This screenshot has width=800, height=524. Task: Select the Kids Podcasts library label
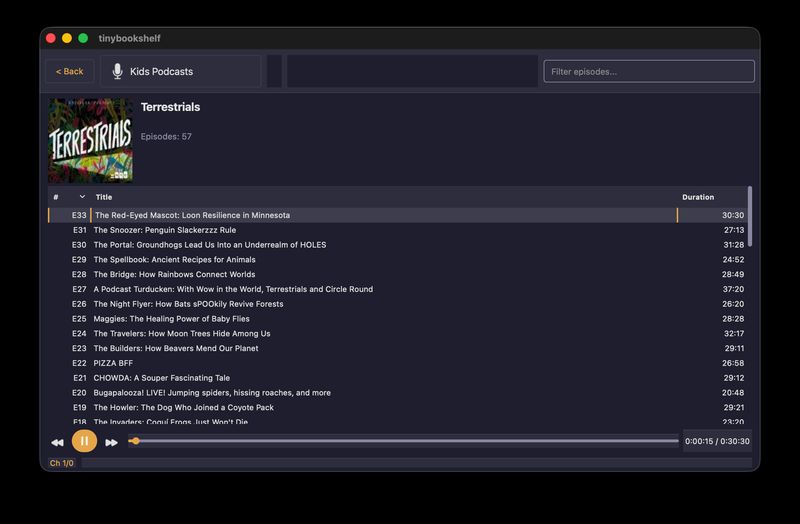point(161,71)
